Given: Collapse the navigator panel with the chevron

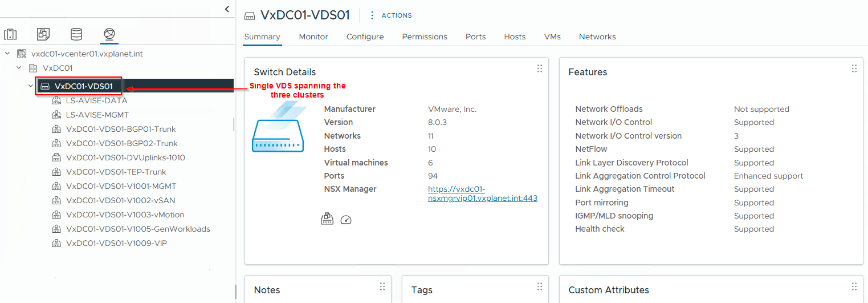Looking at the screenshot, I should coord(227,9).
